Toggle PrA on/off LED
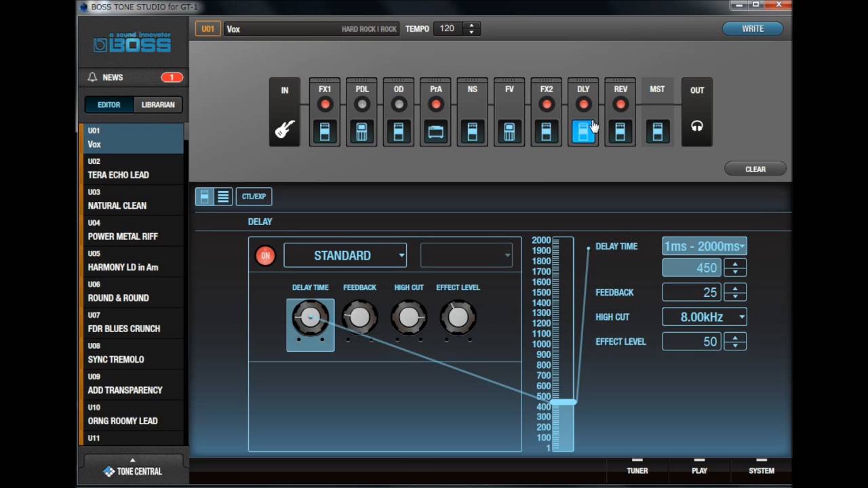 436,104
